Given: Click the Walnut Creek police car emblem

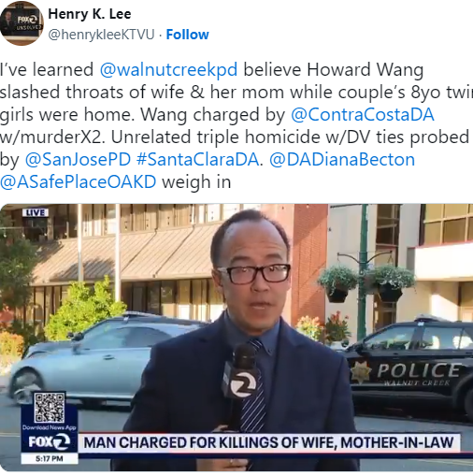Looking at the screenshot, I should pyautogui.click(x=361, y=372).
